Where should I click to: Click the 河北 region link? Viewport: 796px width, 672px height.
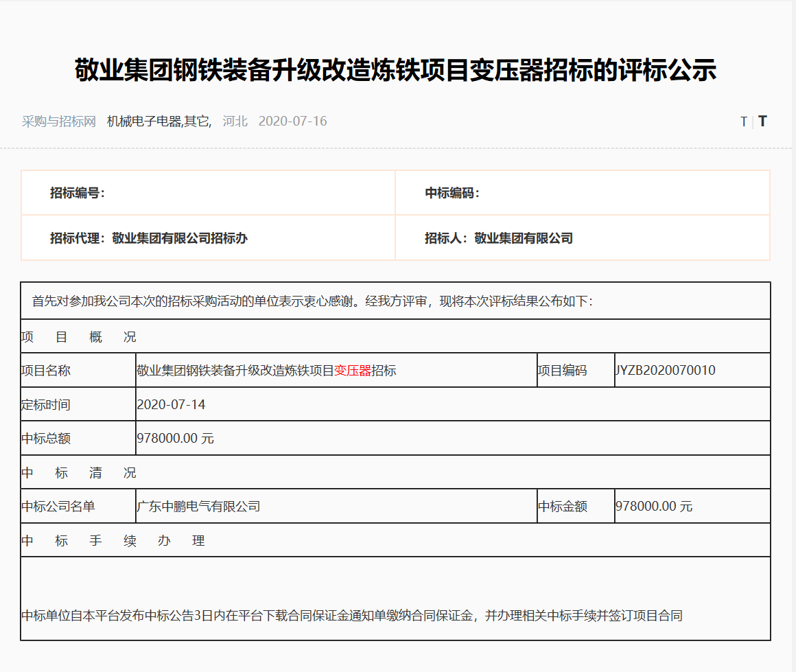pyautogui.click(x=235, y=121)
